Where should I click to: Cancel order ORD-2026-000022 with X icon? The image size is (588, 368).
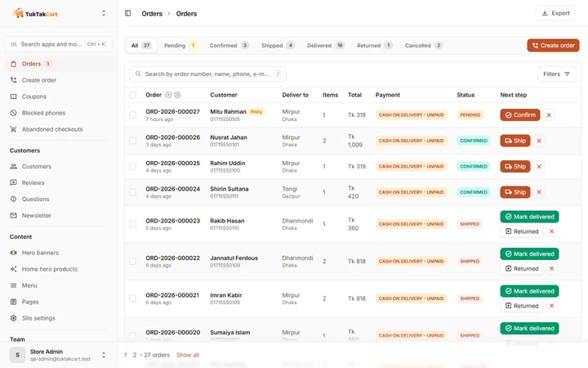551,268
